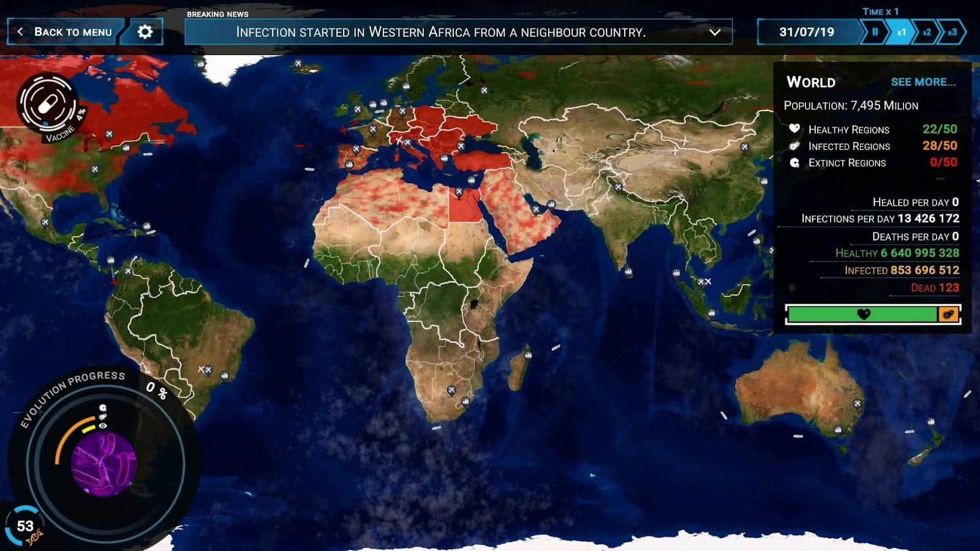Expand the Western Africa breaking news bar

pos(441,32)
